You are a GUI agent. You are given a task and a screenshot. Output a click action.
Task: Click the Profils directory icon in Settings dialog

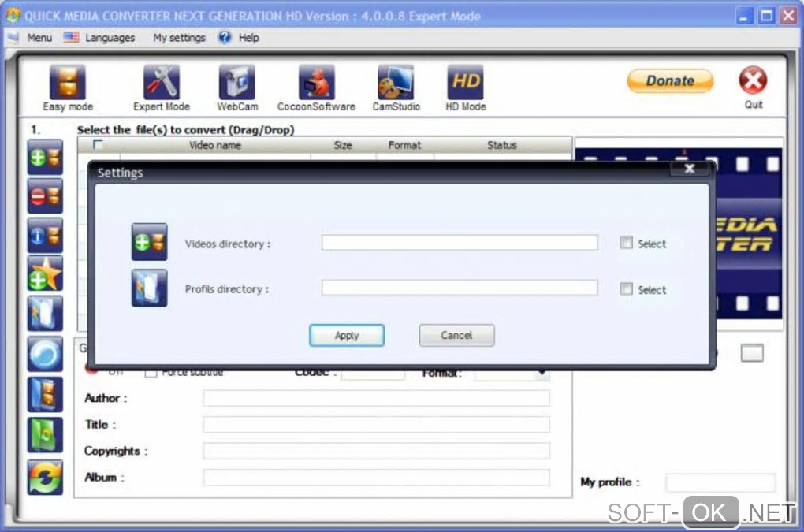coord(149,288)
